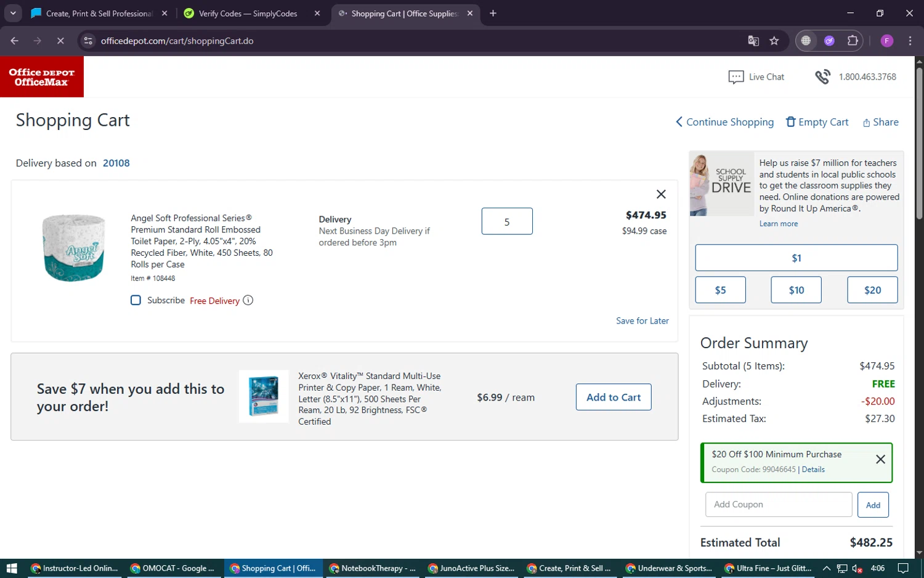924x578 pixels.
Task: Click the taskbar volume icon
Action: (x=857, y=568)
